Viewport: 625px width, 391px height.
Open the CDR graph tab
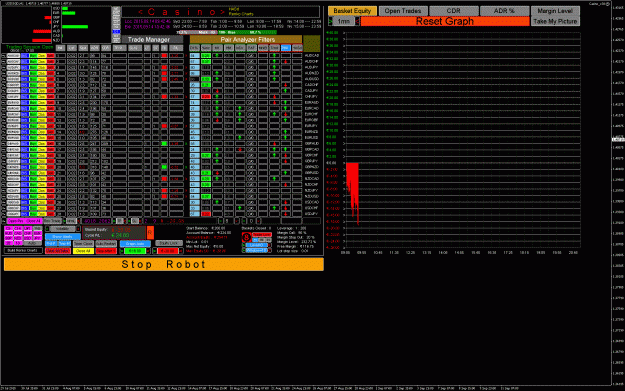coord(454,11)
